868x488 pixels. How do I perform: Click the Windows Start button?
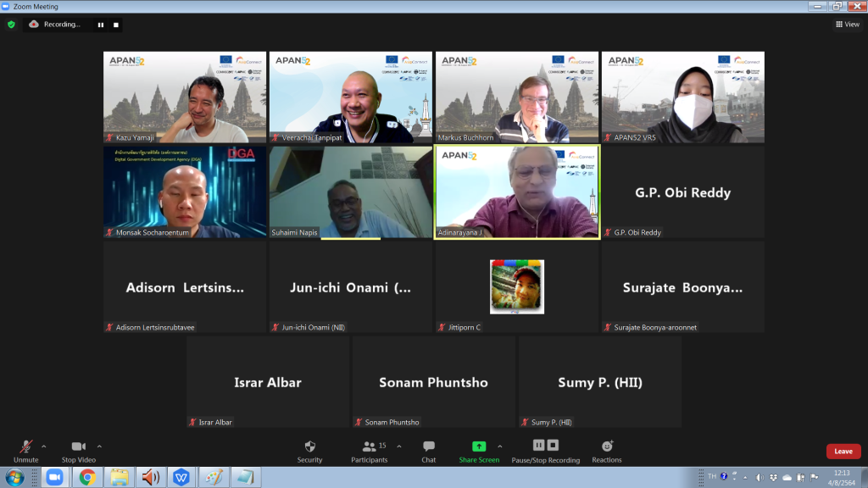click(14, 478)
